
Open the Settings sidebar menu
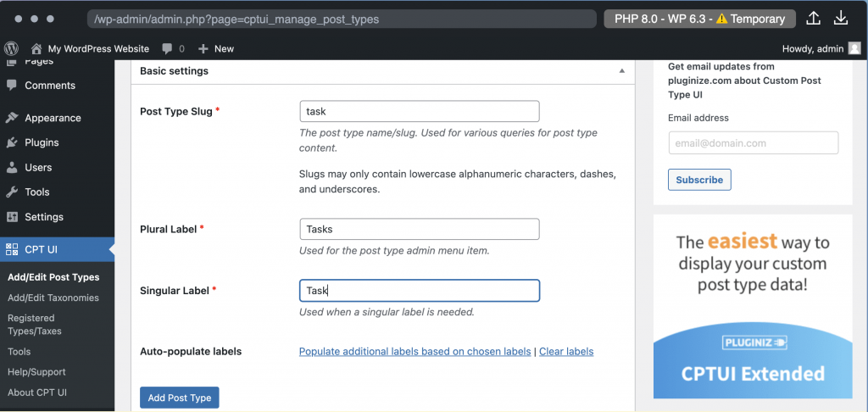point(44,216)
